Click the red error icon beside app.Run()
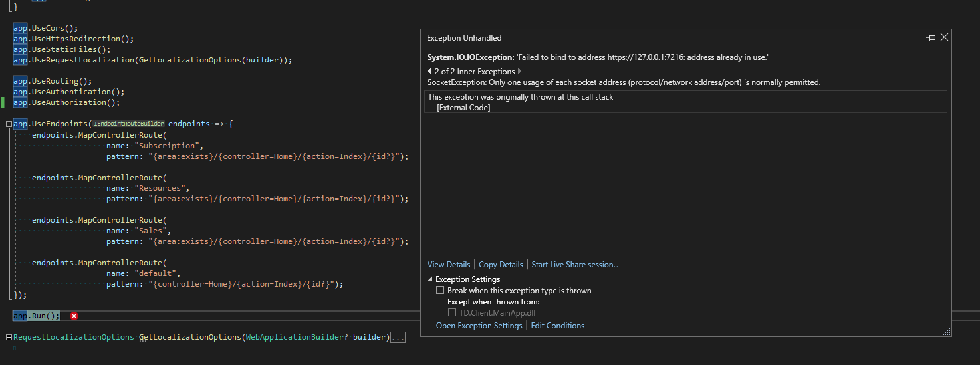 coord(74,316)
